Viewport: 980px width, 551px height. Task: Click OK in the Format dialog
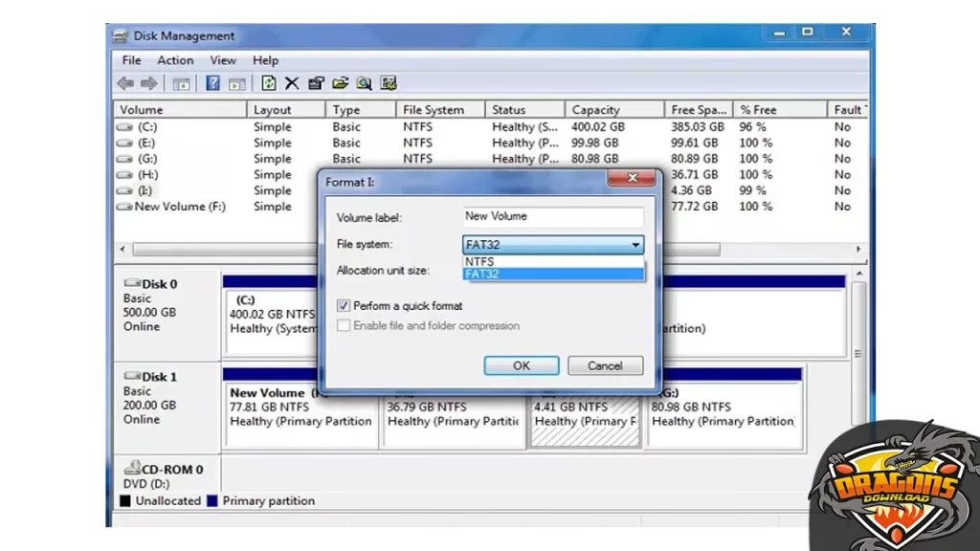pyautogui.click(x=521, y=365)
